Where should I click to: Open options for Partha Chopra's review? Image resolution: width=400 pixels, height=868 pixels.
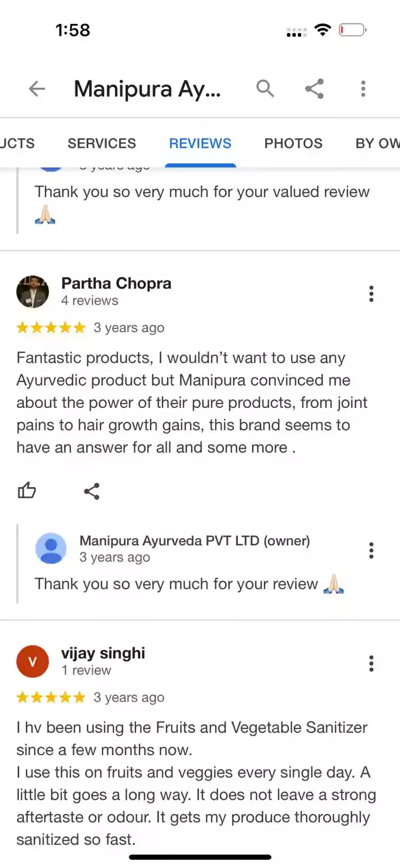coord(371,293)
